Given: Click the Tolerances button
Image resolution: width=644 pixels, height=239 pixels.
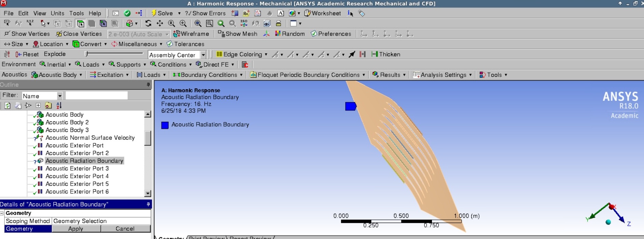Looking at the screenshot, I should pyautogui.click(x=185, y=44).
